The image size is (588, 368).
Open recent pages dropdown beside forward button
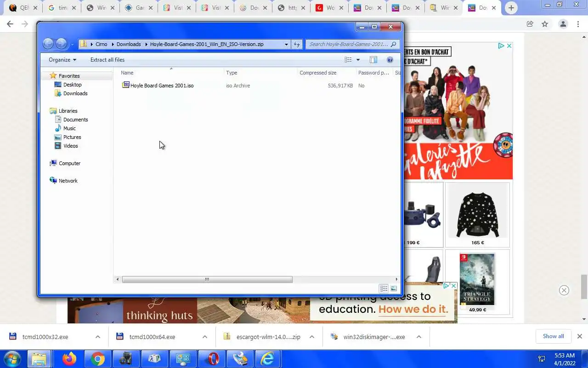[x=72, y=44]
